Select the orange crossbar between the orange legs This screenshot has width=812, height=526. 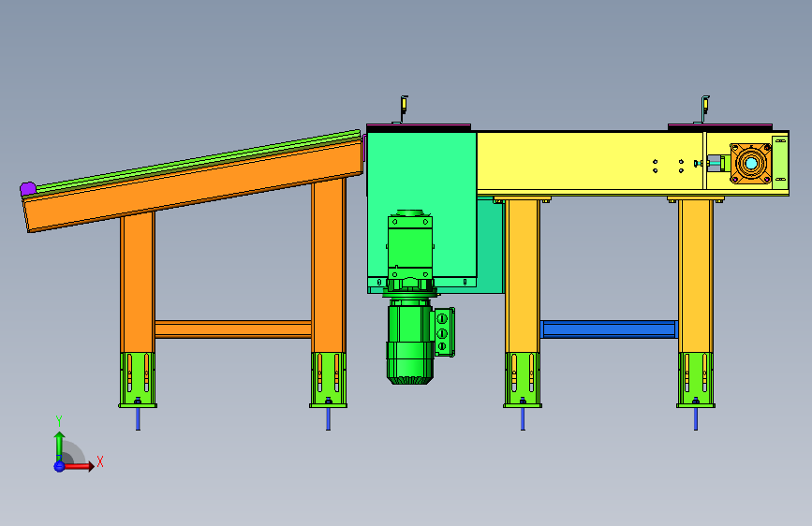coord(233,329)
